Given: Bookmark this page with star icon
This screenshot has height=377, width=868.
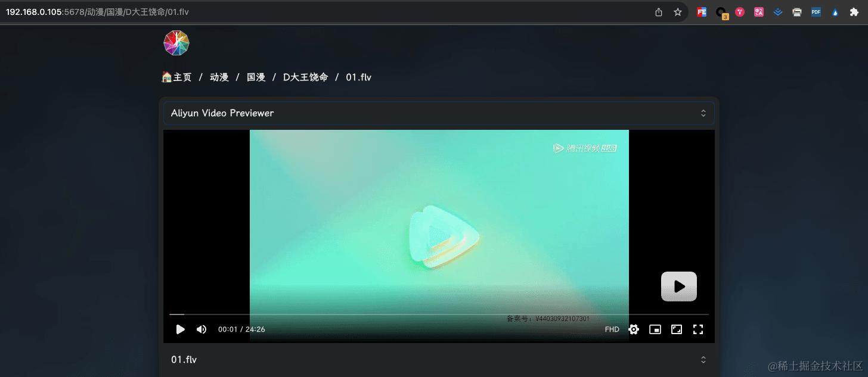Looking at the screenshot, I should 678,12.
